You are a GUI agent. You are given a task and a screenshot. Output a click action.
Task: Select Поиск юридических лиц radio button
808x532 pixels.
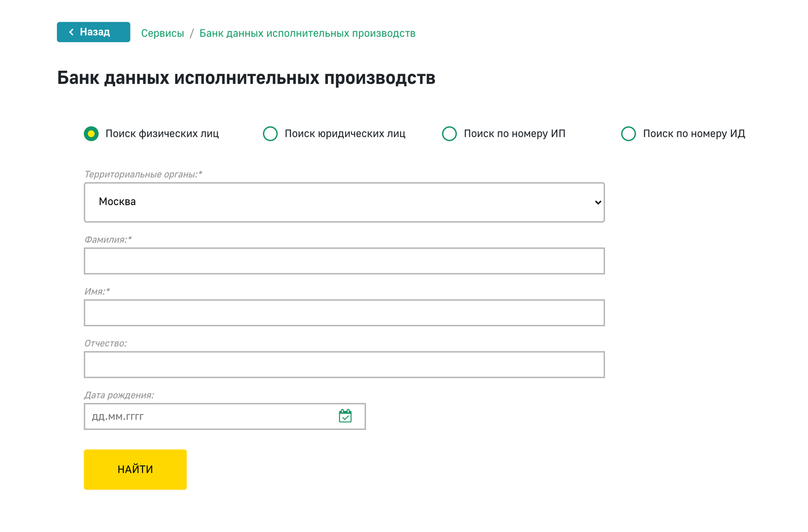pyautogui.click(x=270, y=133)
